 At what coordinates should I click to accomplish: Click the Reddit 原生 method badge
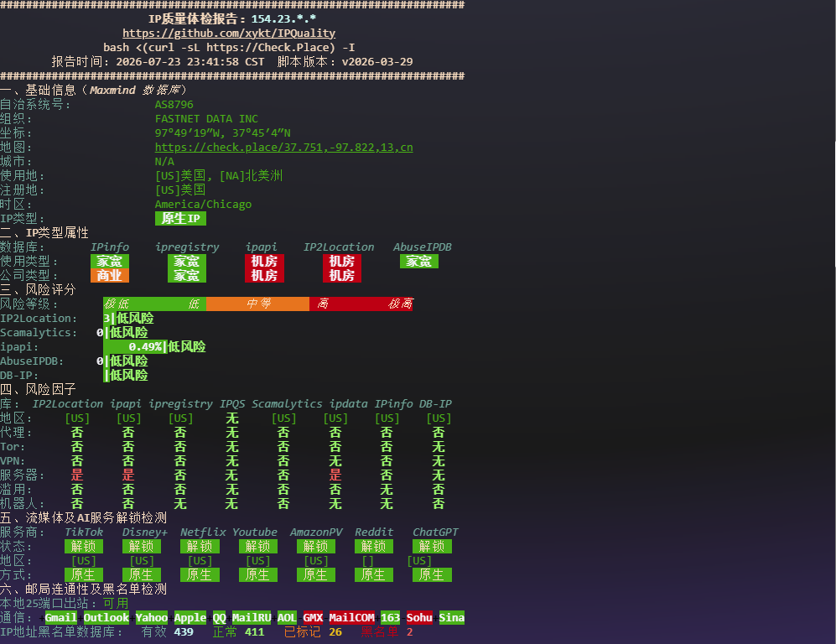click(x=374, y=575)
